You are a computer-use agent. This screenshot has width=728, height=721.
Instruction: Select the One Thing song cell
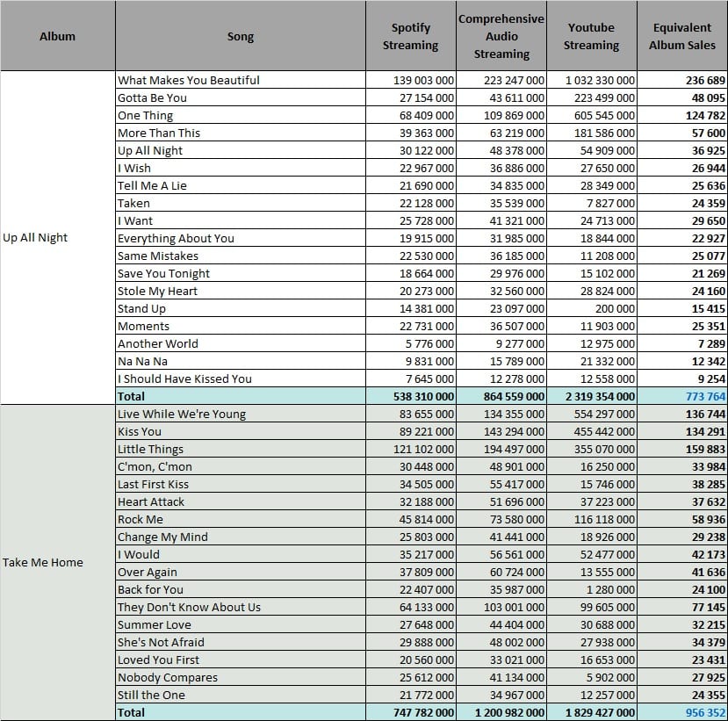[241, 116]
